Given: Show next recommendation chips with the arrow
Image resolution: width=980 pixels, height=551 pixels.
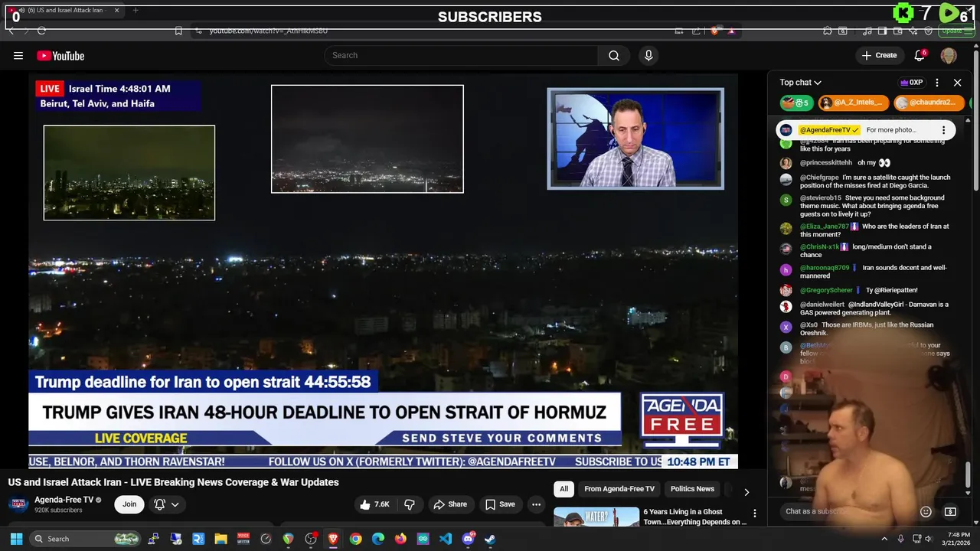Looking at the screenshot, I should tap(746, 491).
